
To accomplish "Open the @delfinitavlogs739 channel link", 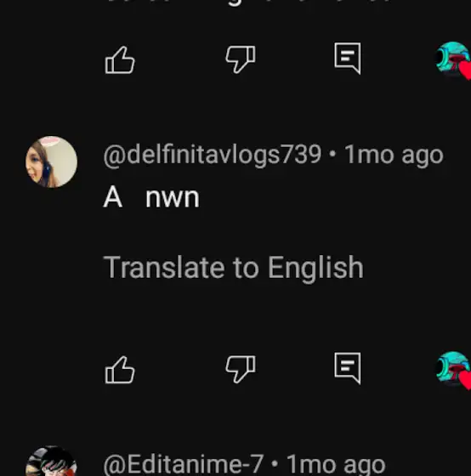I will (x=213, y=155).
